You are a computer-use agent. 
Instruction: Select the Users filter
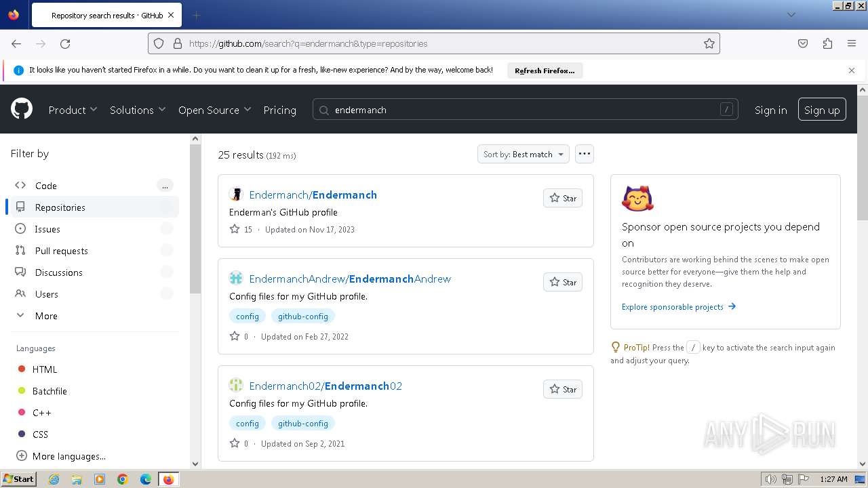coord(95,294)
